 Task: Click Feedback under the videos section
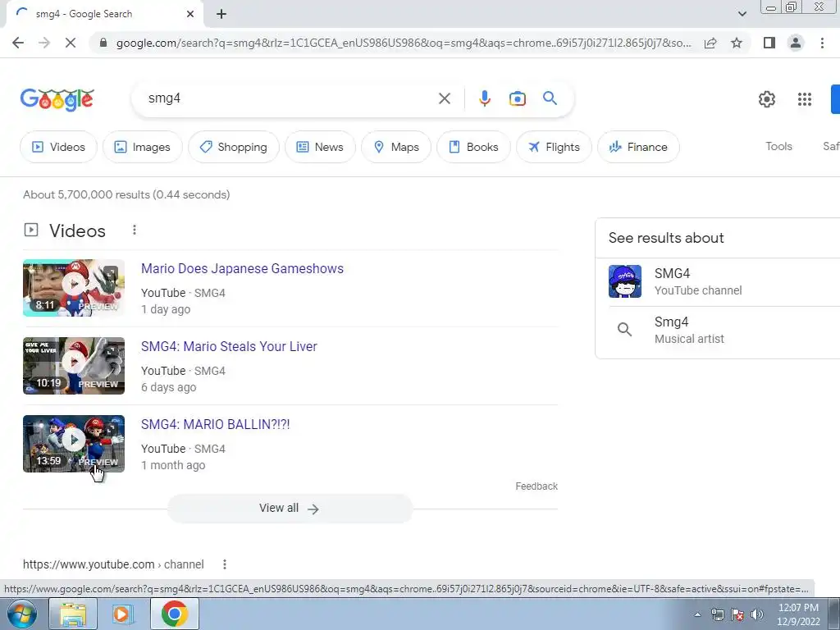(536, 486)
